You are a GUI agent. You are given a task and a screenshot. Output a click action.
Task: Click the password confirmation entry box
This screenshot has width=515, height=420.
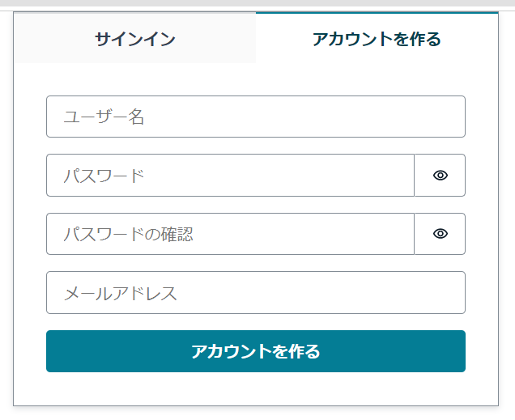click(230, 234)
